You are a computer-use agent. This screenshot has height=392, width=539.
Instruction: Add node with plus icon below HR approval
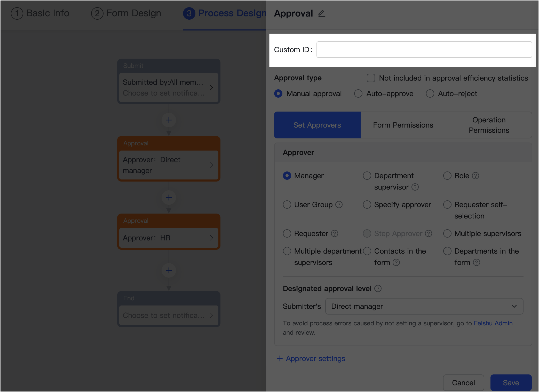point(169,270)
